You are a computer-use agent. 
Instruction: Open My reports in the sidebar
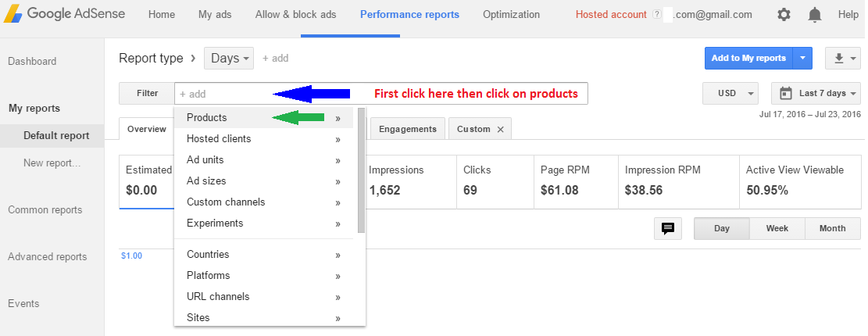click(34, 109)
